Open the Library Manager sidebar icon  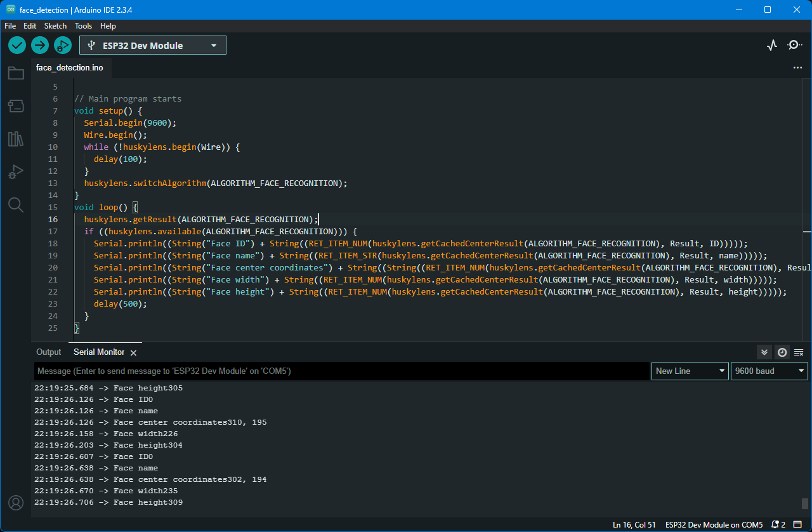coord(16,139)
